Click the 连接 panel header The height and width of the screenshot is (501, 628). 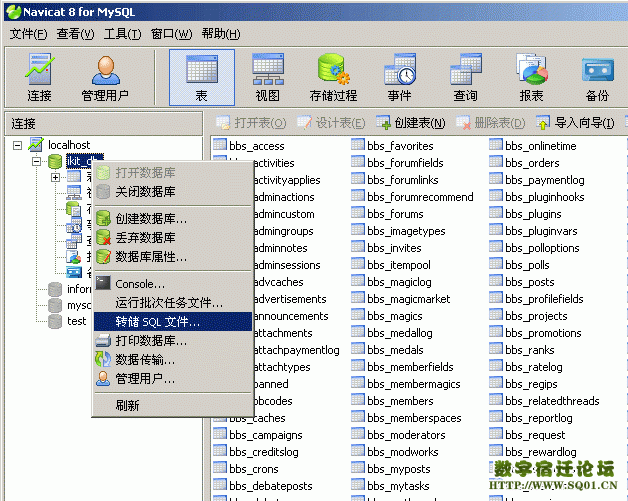pyautogui.click(x=104, y=124)
